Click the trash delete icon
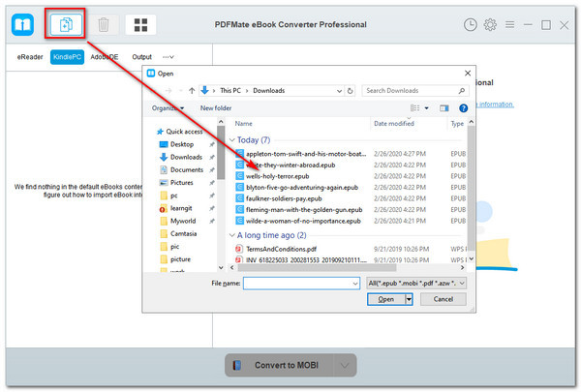581x392 pixels. 104,25
